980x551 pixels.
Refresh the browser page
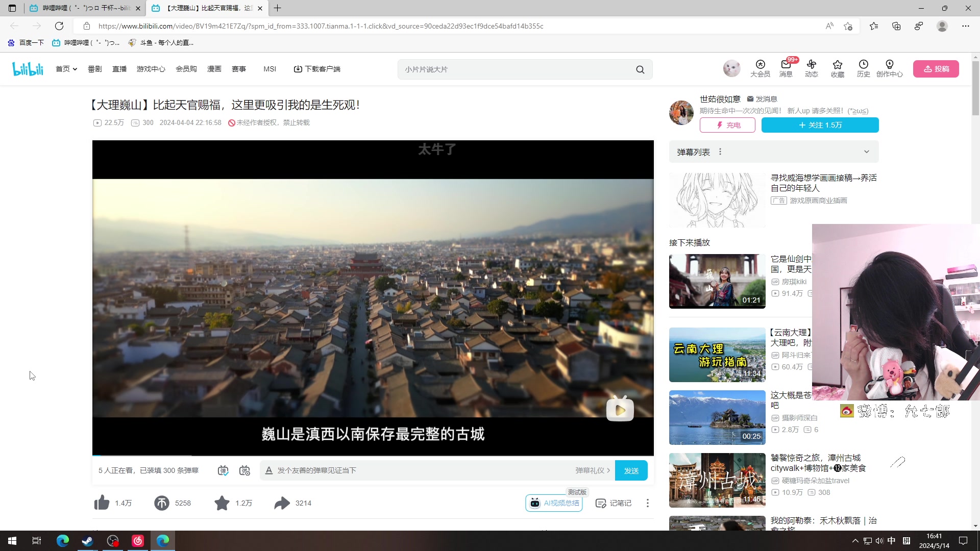59,26
